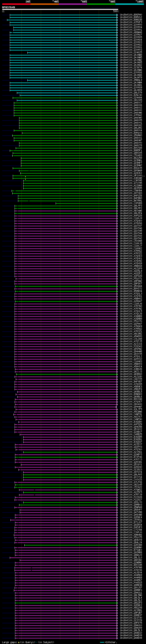Open hit UniRef100_A7PKF3
This screenshot has height=644, width=146.
[131, 22]
